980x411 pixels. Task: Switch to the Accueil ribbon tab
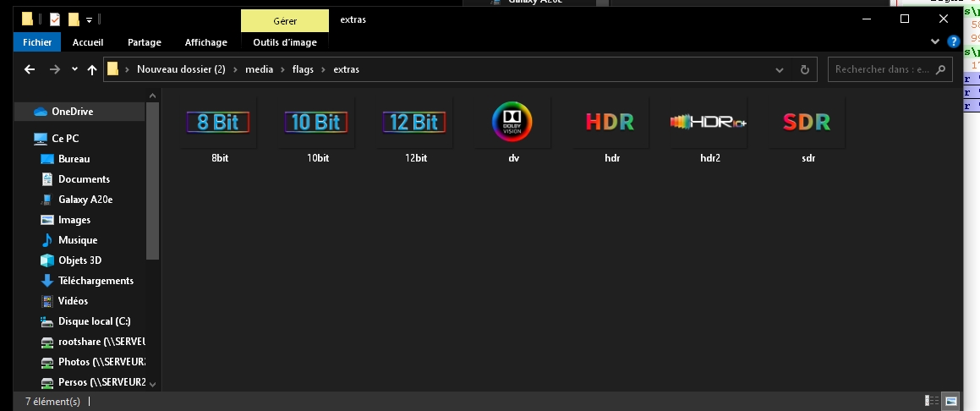(x=88, y=42)
